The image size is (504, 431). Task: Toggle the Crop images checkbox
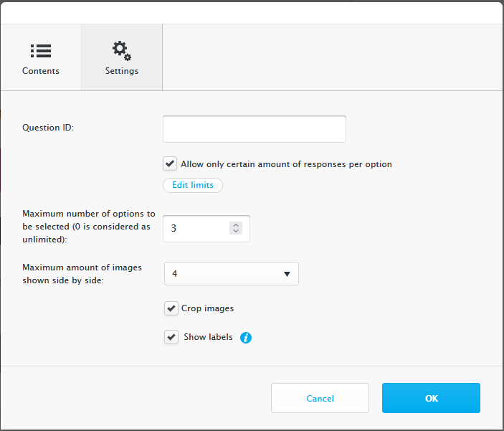(x=171, y=308)
